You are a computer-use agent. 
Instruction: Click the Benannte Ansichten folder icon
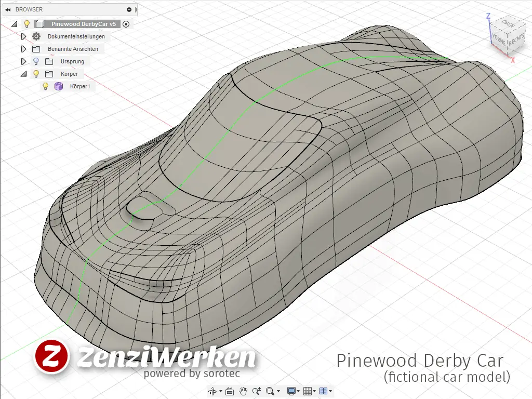pos(36,49)
